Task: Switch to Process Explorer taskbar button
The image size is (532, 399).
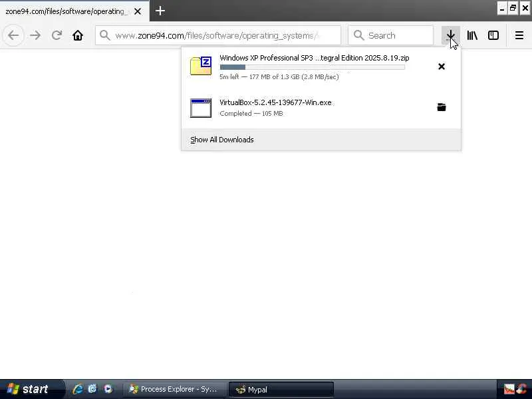Action: pos(174,389)
